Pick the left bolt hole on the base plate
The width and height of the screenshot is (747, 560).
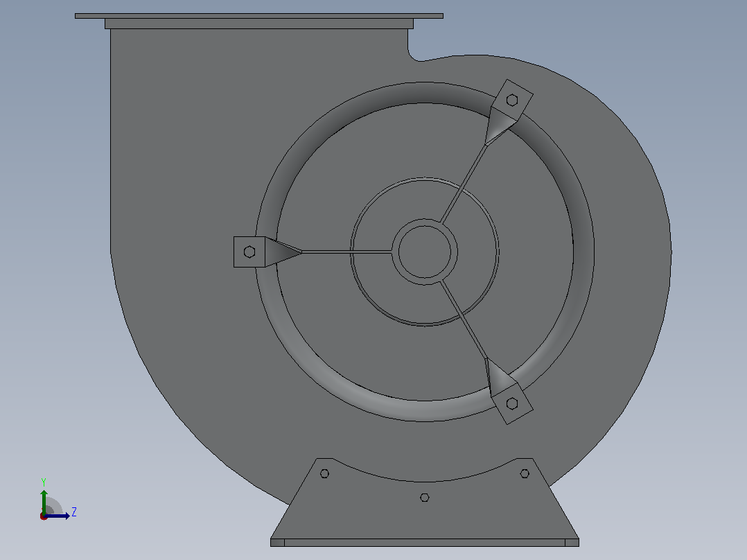click(x=324, y=473)
